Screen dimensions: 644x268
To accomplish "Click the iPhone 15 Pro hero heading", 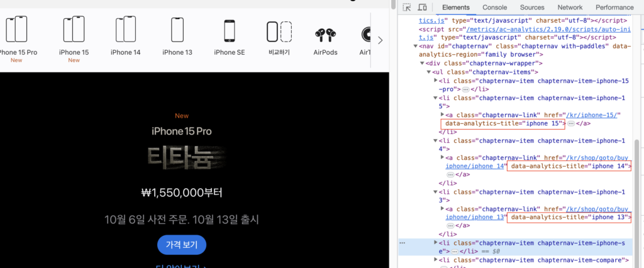I will coord(182,131).
